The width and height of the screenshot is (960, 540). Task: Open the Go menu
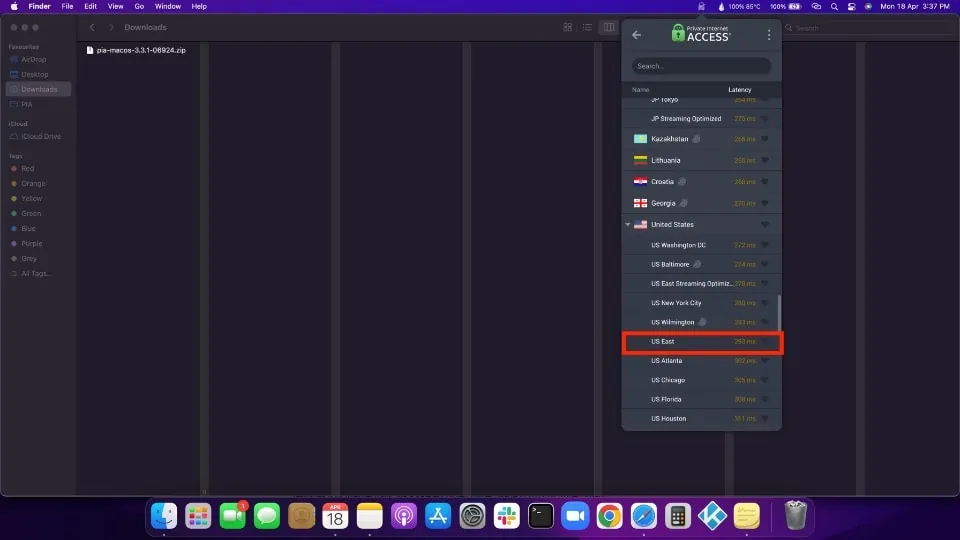(139, 6)
